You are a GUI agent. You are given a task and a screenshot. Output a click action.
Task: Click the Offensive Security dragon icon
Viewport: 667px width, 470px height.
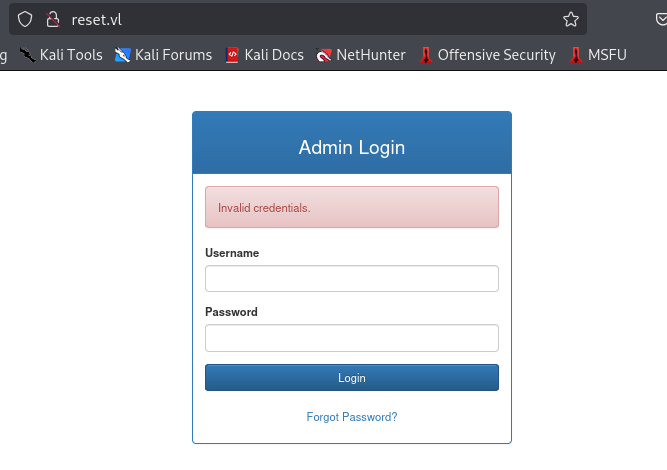[426, 55]
